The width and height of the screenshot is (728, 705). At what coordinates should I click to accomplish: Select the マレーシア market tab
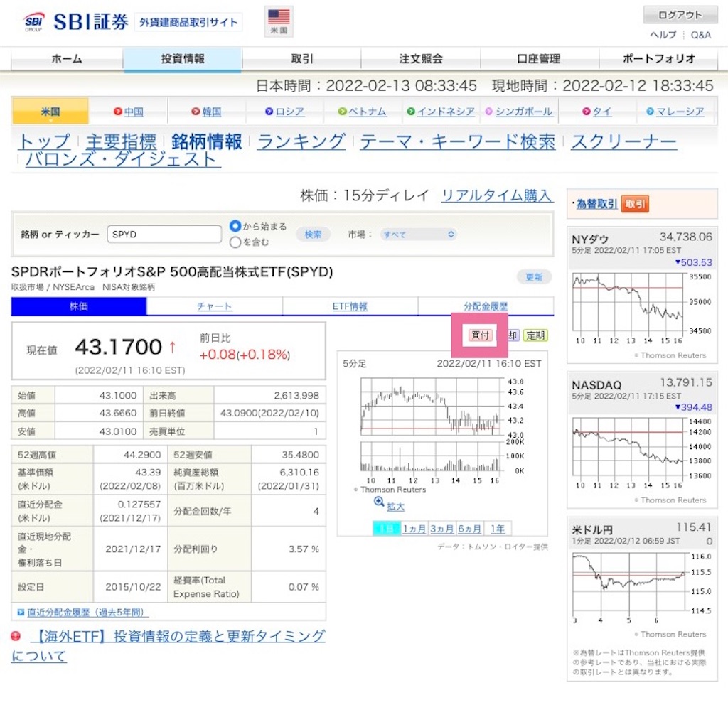click(675, 112)
